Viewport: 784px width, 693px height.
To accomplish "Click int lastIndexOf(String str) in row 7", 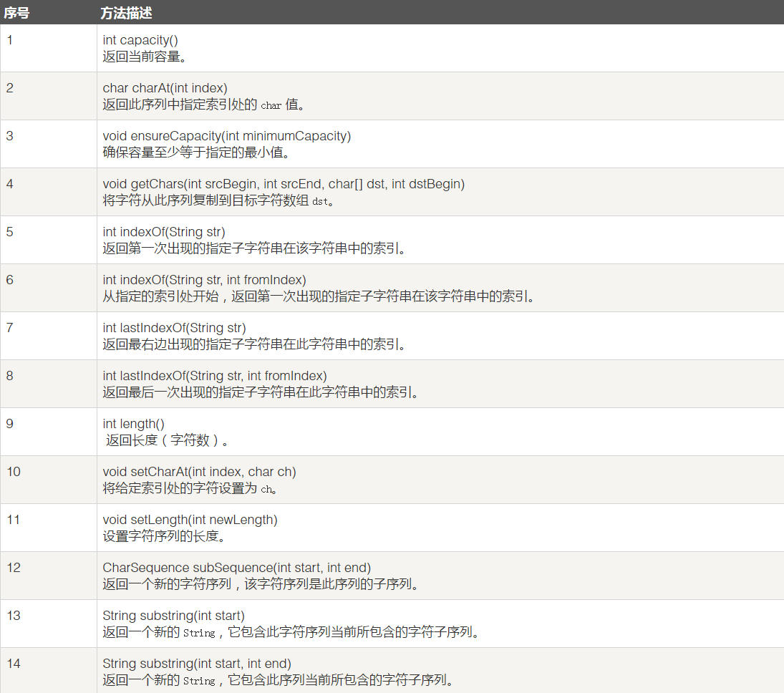I will point(174,328).
